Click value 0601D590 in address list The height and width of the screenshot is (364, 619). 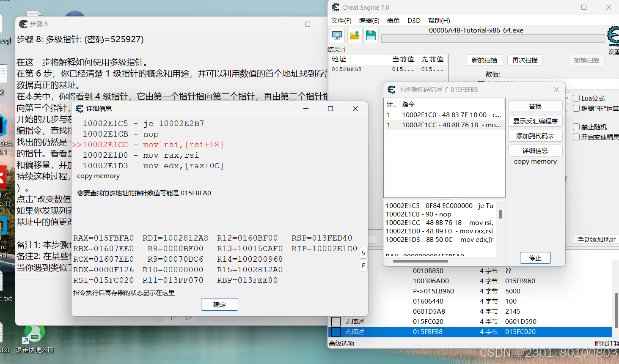coord(521,322)
